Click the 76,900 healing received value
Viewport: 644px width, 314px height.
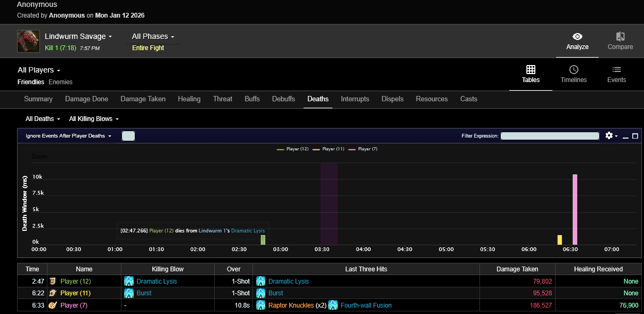(x=629, y=305)
